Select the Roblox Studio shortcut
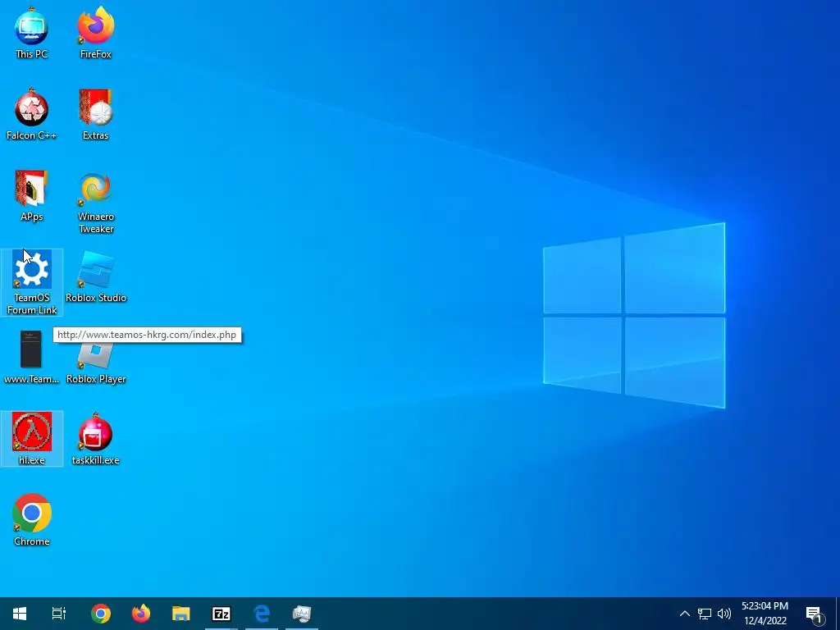This screenshot has height=630, width=840. [96, 277]
